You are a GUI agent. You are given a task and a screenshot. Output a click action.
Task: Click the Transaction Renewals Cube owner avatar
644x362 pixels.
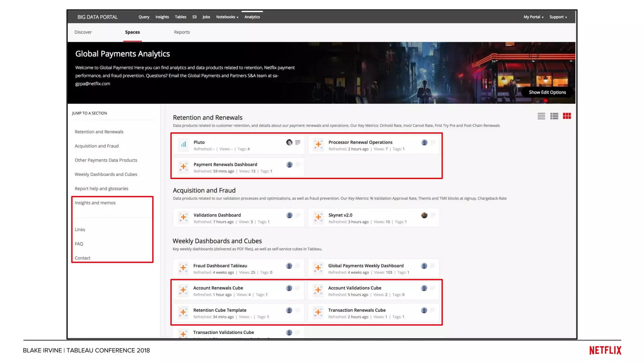pos(424,310)
